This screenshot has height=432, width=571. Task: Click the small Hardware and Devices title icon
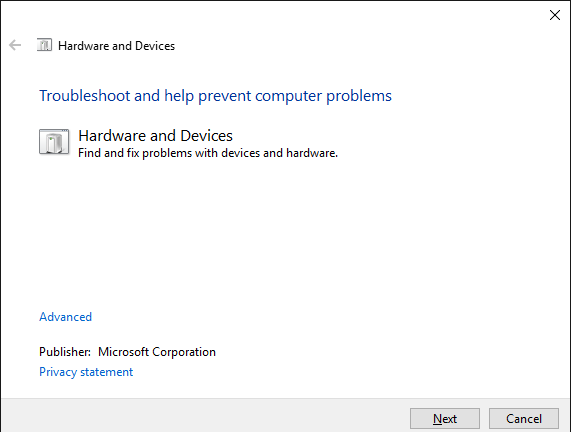(x=44, y=45)
